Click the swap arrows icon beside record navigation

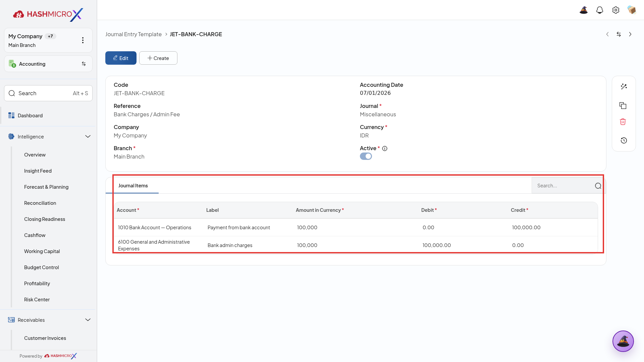[619, 34]
